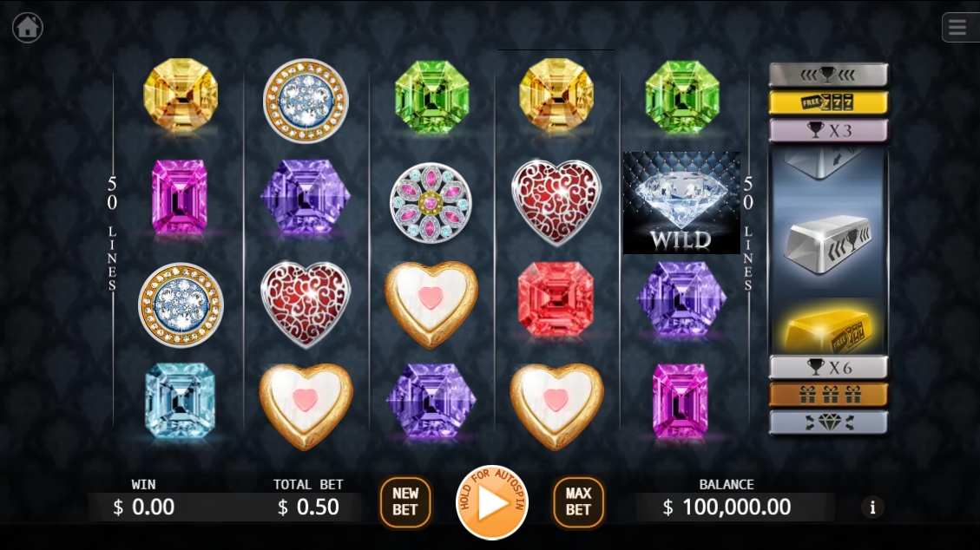Click the diamond arrows bar
This screenshot has width=980, height=550.
click(828, 422)
